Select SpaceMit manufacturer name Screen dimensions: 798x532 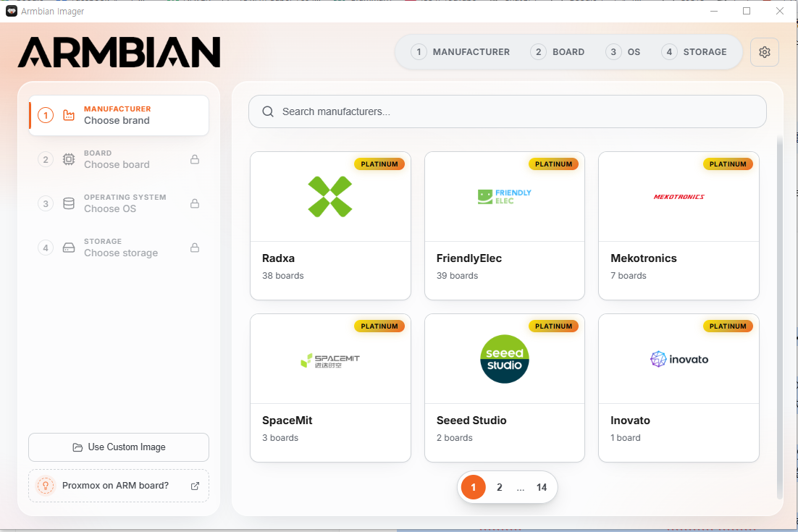[287, 421]
